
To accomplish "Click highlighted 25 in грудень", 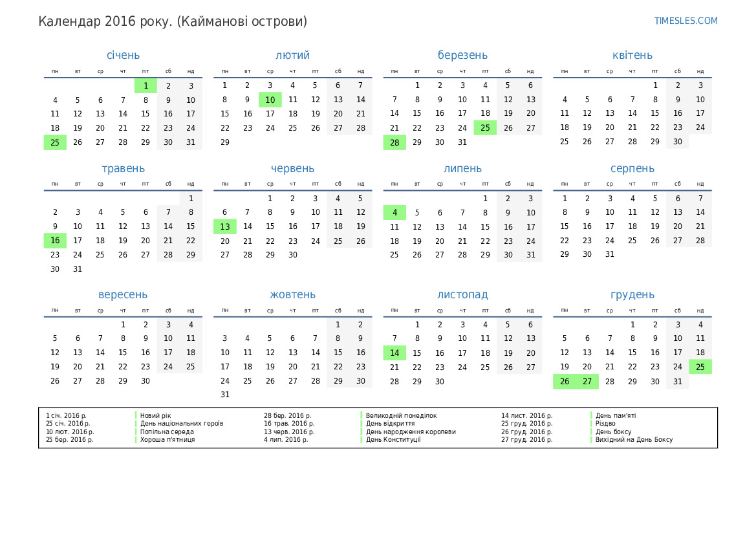I will (700, 367).
